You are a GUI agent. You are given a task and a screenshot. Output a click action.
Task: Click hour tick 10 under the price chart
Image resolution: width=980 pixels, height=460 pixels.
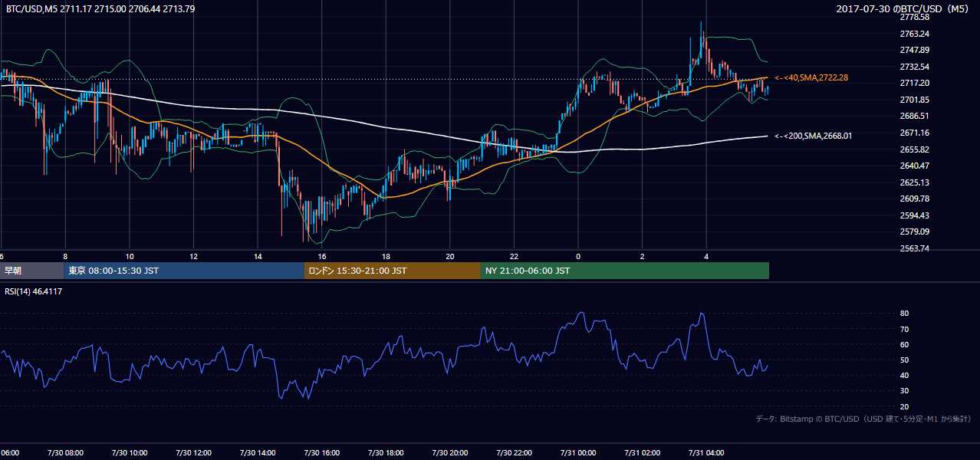130,256
